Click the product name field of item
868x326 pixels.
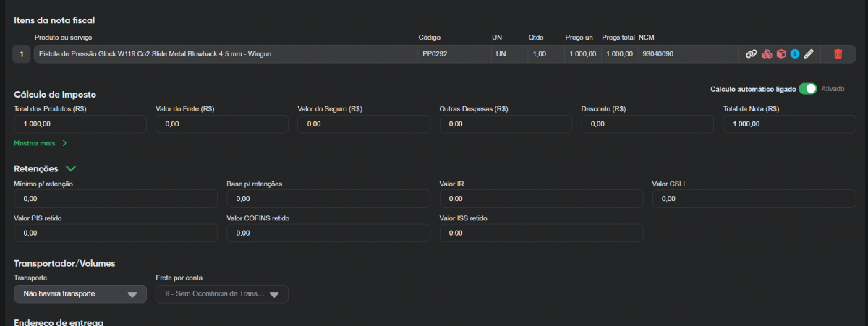point(225,53)
